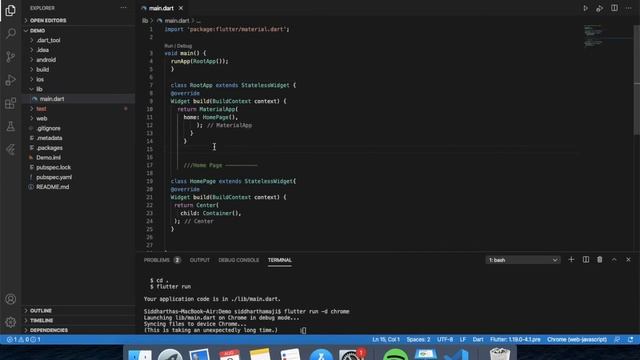Click the debug run icon in editor toolbar
640x360 pixels.
click(x=600, y=8)
